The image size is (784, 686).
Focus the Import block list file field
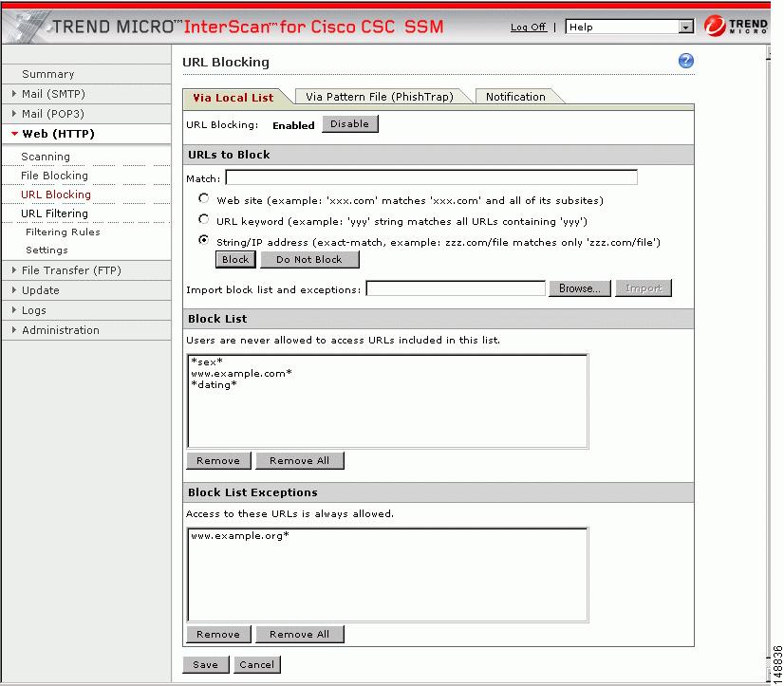456,288
